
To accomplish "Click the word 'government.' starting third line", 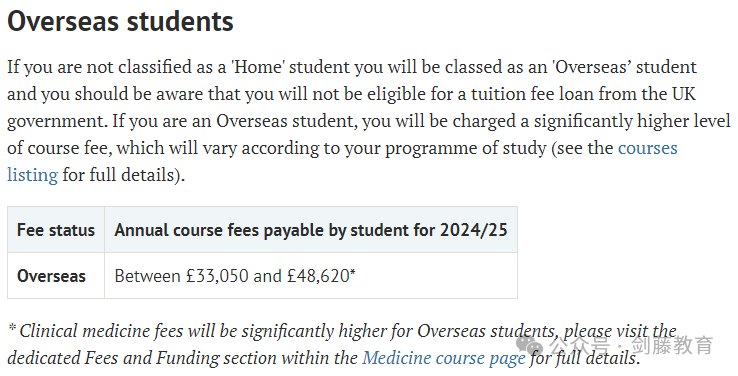I will [57, 121].
